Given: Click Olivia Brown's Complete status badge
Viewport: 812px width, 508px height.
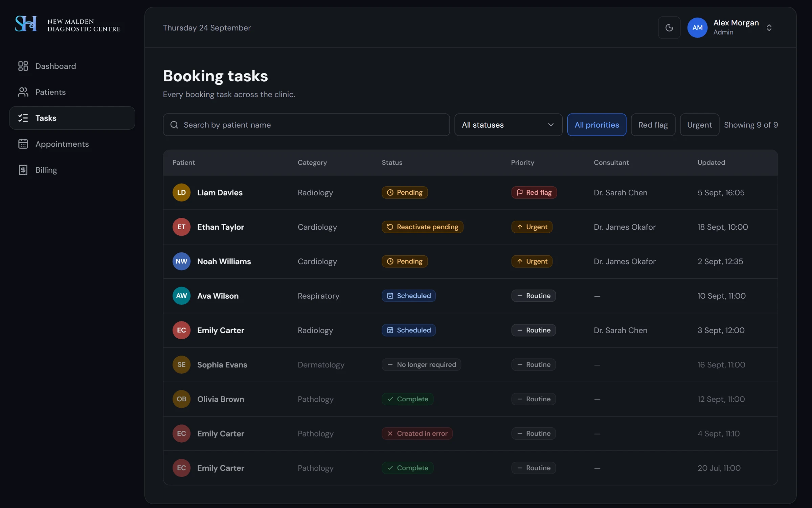Looking at the screenshot, I should [x=408, y=399].
